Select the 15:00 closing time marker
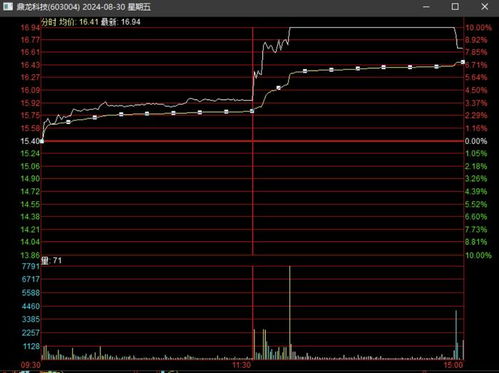Image resolution: width=499 pixels, height=373 pixels. [x=453, y=365]
